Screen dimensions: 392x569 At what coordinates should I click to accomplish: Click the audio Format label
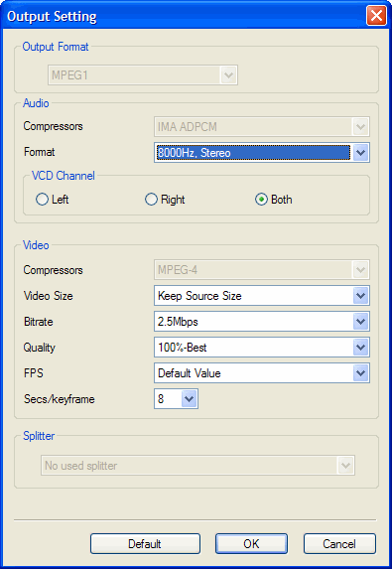[39, 152]
